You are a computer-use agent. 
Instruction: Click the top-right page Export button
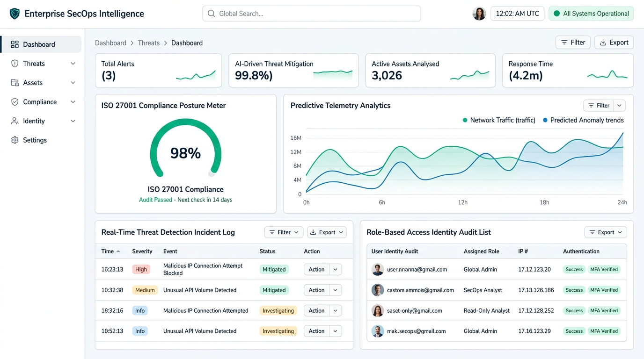pyautogui.click(x=614, y=43)
